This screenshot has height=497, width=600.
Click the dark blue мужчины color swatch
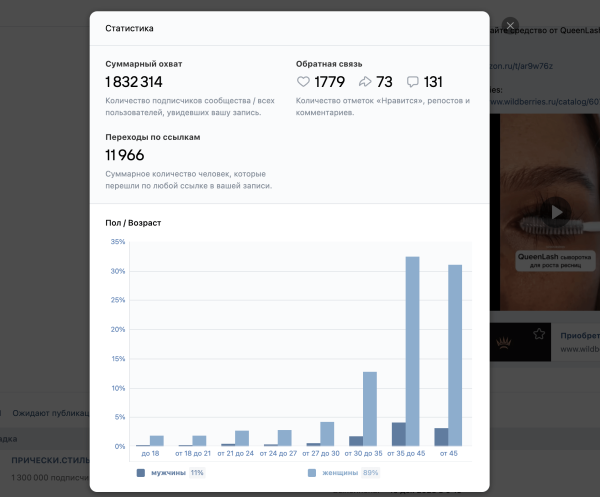[x=141, y=472]
